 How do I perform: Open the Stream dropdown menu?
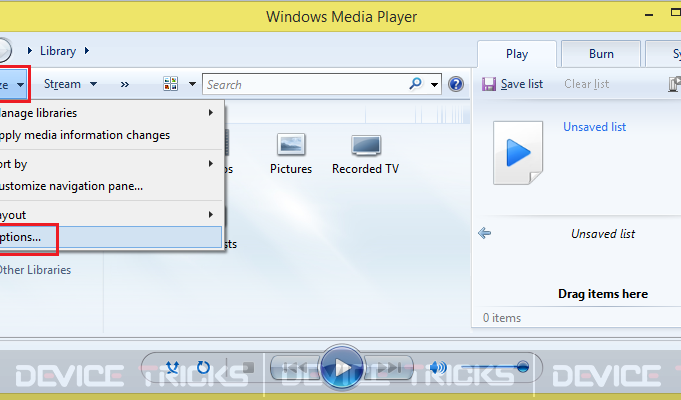pyautogui.click(x=70, y=84)
